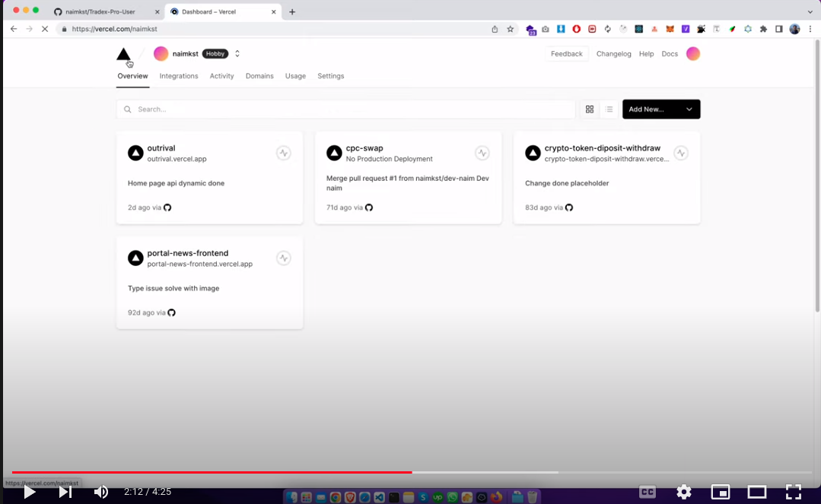Switch to grid view layout

pos(589,109)
